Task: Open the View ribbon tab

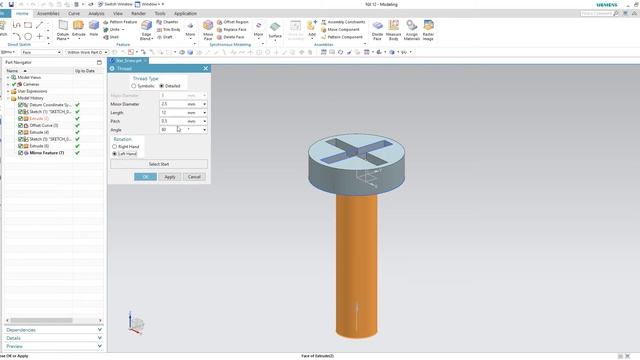Action: tap(118, 13)
